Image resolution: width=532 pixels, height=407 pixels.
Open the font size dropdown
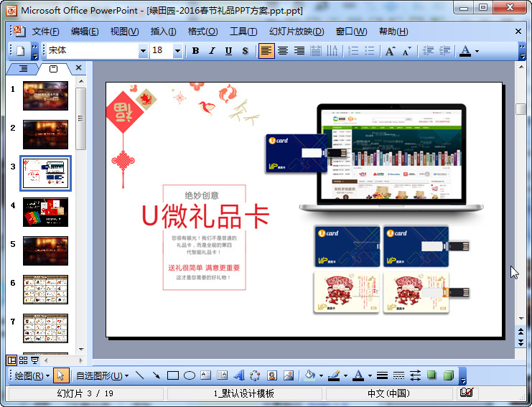(x=177, y=51)
